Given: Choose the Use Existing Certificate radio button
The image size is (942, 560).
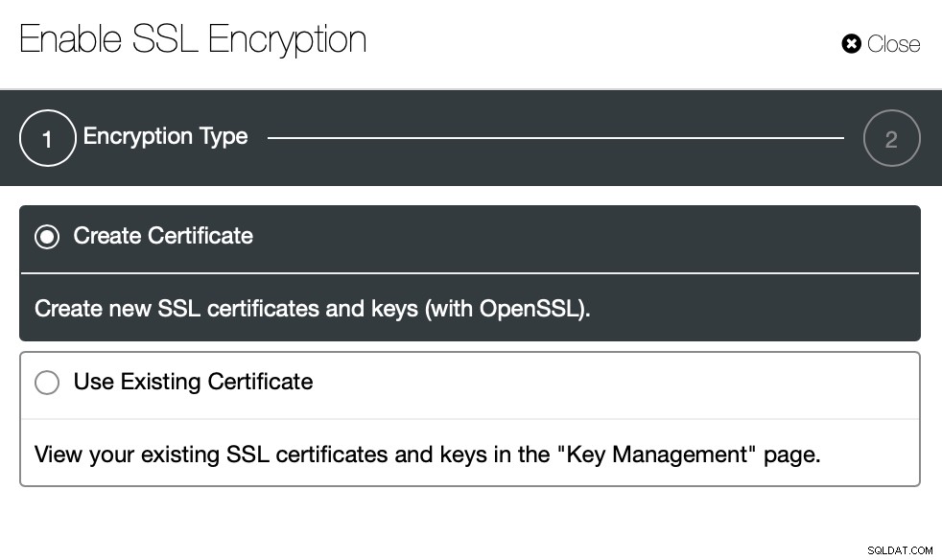Looking at the screenshot, I should coord(47,383).
